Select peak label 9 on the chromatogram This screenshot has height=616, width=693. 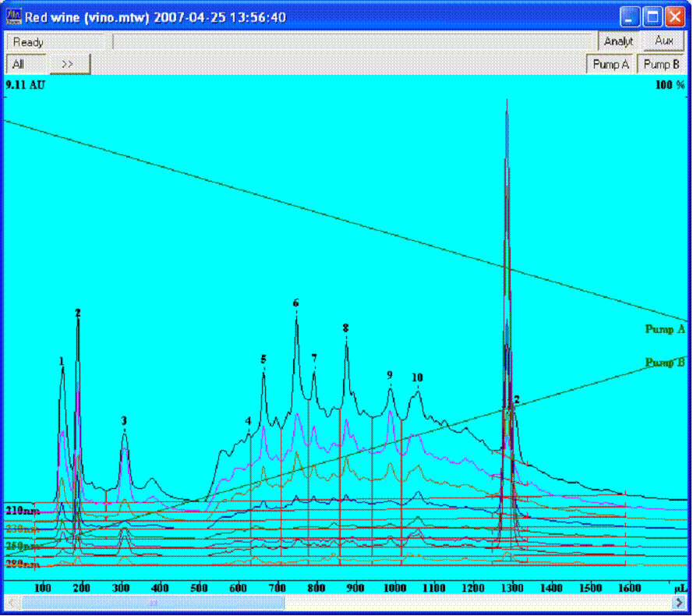point(390,375)
